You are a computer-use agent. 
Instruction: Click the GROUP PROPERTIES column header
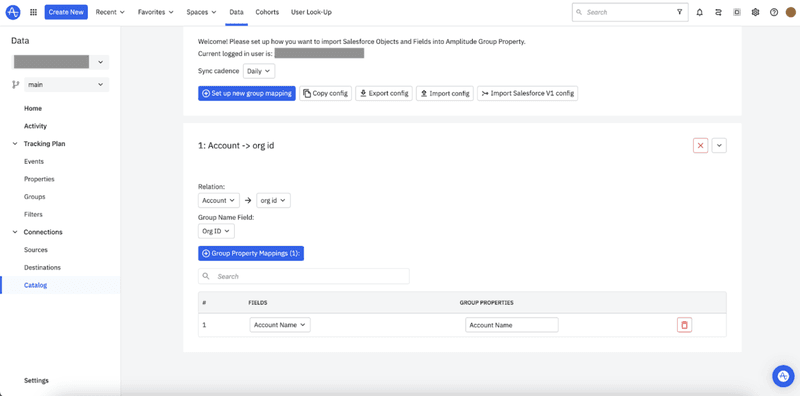(x=487, y=303)
